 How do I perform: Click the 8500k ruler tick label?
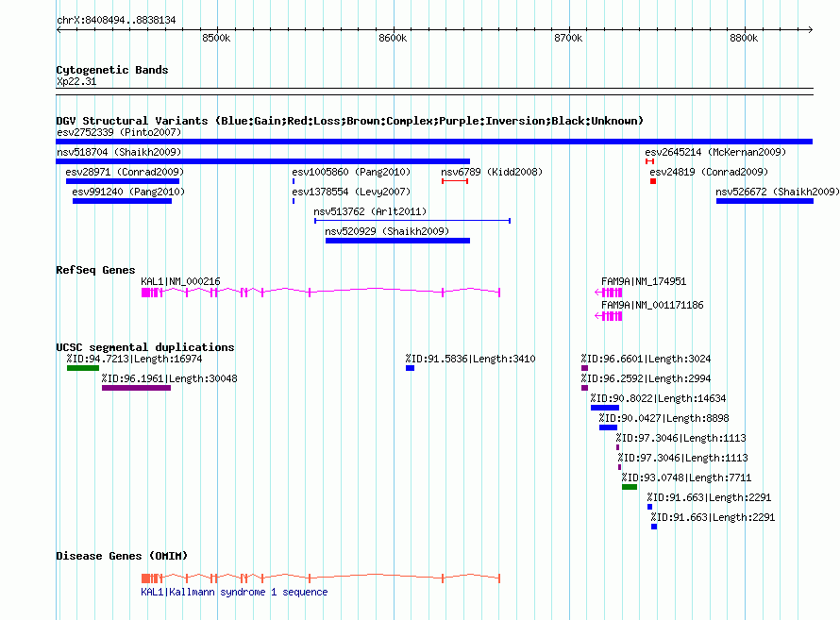(x=216, y=38)
